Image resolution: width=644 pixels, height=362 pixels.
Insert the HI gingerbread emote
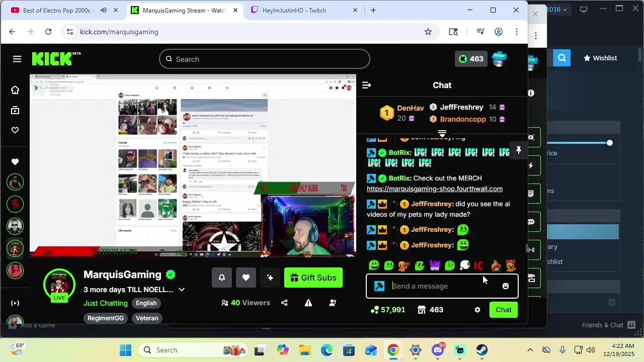(404, 265)
